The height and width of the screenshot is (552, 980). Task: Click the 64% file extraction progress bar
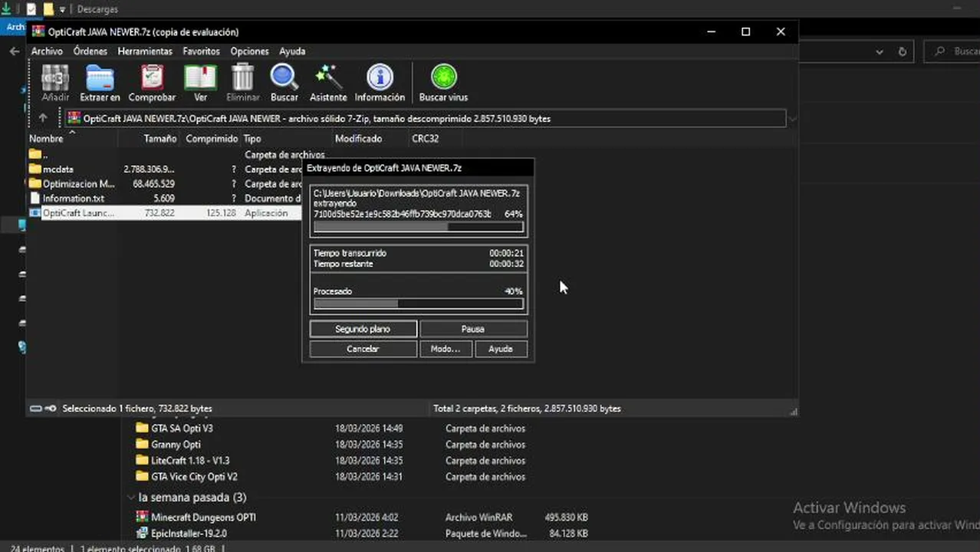point(419,227)
